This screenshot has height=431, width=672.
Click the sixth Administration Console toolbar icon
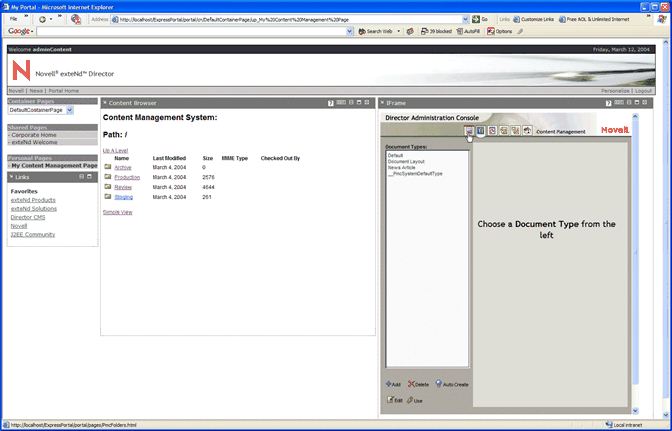click(x=527, y=131)
